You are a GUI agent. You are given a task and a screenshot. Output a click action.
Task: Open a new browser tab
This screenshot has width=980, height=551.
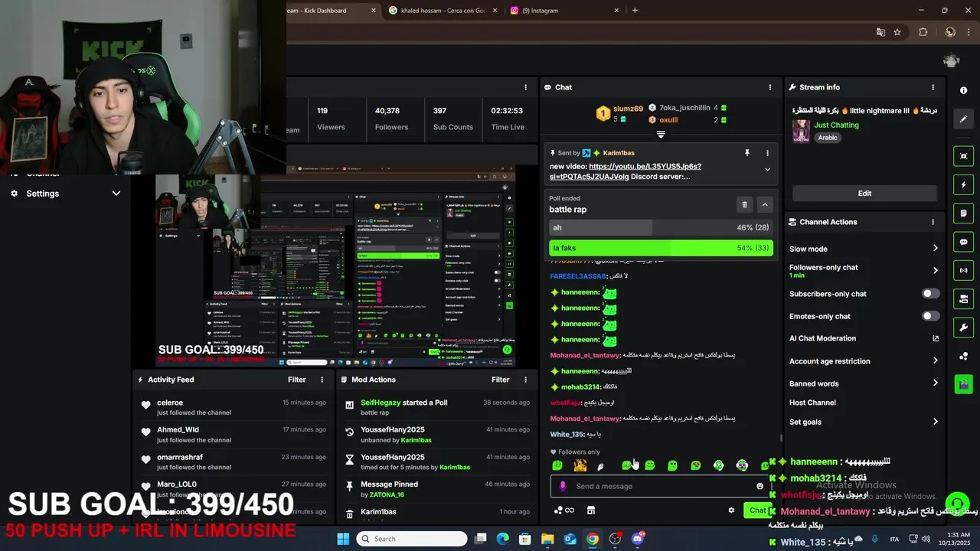point(635,11)
